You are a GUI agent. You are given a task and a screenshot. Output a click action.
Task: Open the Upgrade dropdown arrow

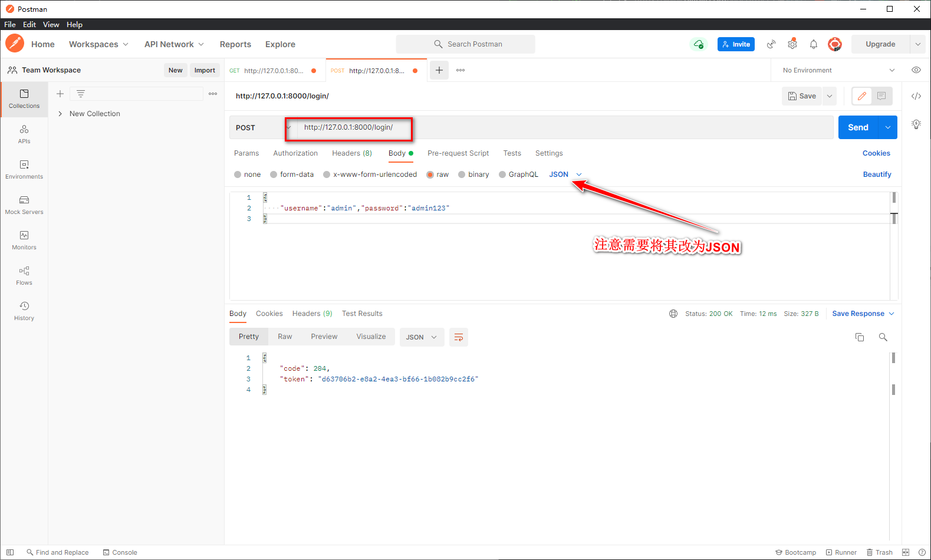coord(917,44)
